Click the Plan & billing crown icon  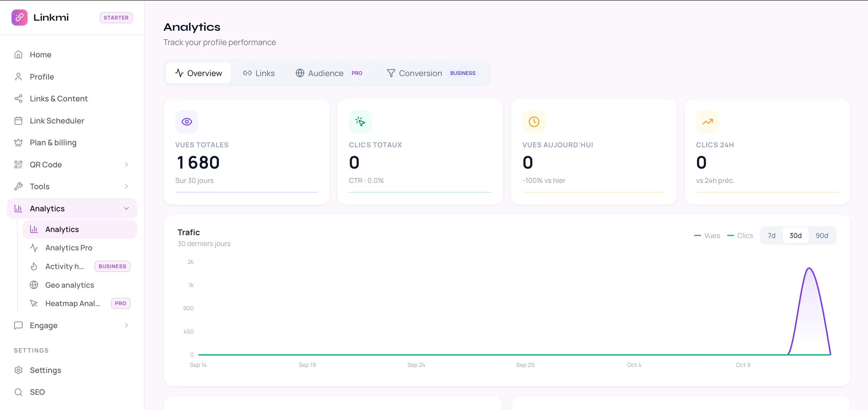[x=18, y=143]
